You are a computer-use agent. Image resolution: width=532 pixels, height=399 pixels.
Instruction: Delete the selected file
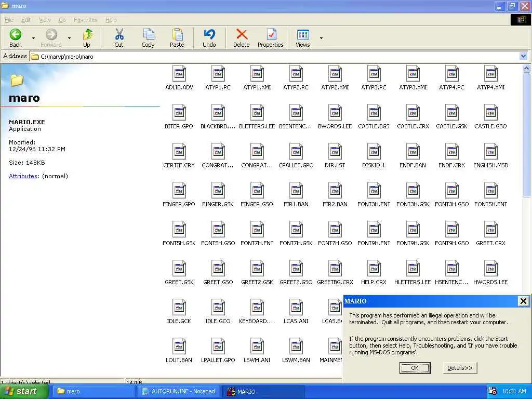point(241,38)
